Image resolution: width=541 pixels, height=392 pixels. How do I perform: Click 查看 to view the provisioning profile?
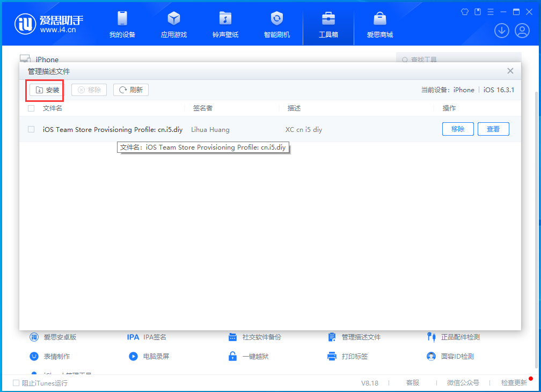493,129
